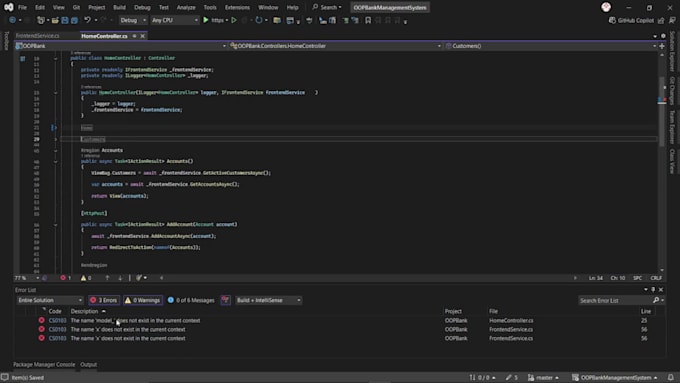680x383 pixels.
Task: Click the open file folder icon
Action: point(55,20)
